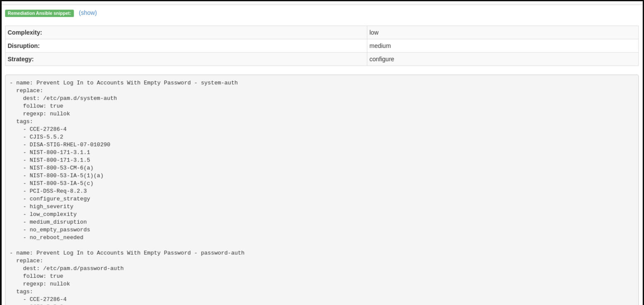The width and height of the screenshot is (644, 305).
Task: Select the 'configure' strategy value cell
Action: [503, 59]
